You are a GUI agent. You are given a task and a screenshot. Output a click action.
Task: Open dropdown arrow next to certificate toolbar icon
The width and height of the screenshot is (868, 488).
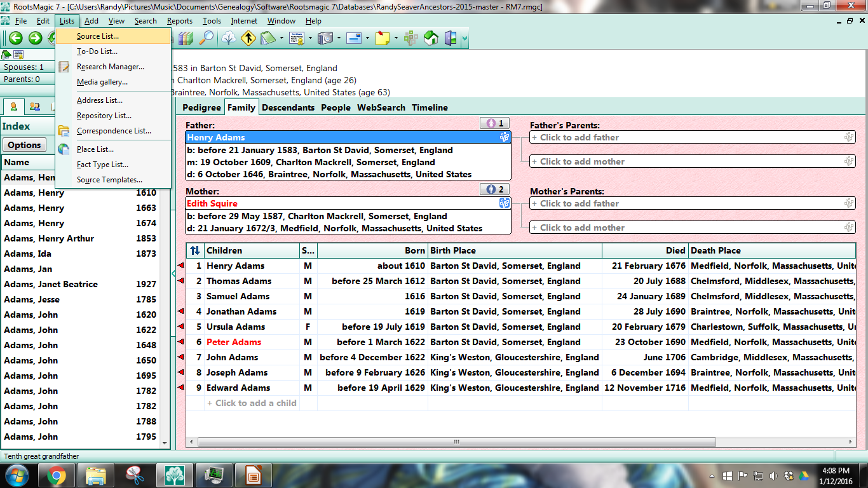point(310,38)
